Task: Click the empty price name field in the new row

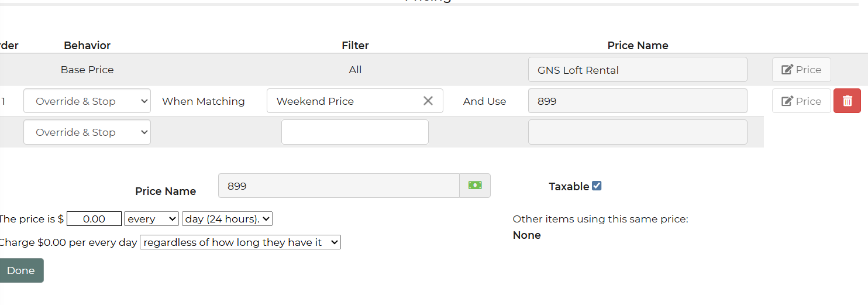Action: pyautogui.click(x=637, y=132)
